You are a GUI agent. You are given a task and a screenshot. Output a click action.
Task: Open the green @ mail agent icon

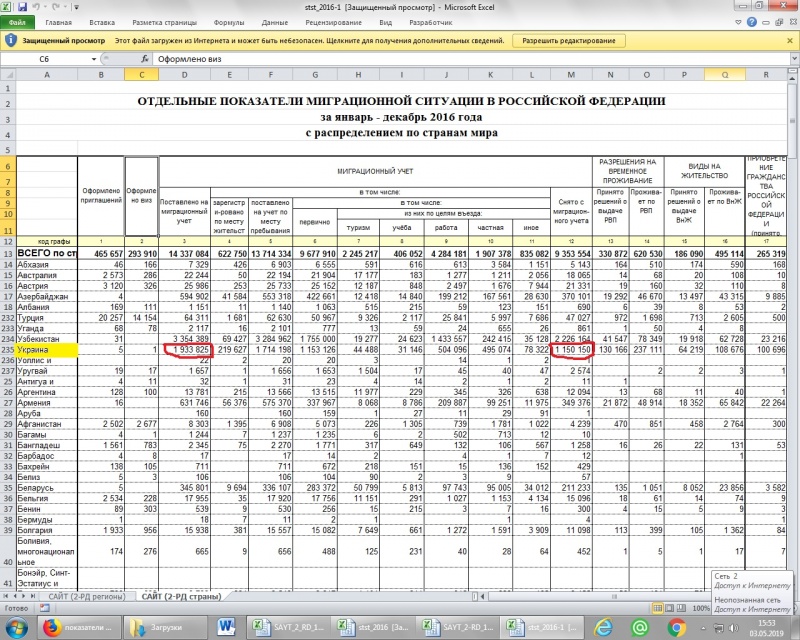point(640,628)
